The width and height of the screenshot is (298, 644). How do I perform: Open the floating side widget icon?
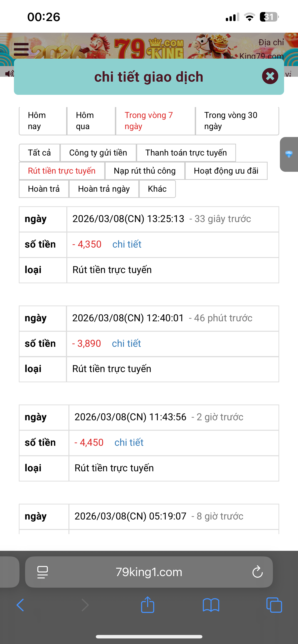click(289, 154)
